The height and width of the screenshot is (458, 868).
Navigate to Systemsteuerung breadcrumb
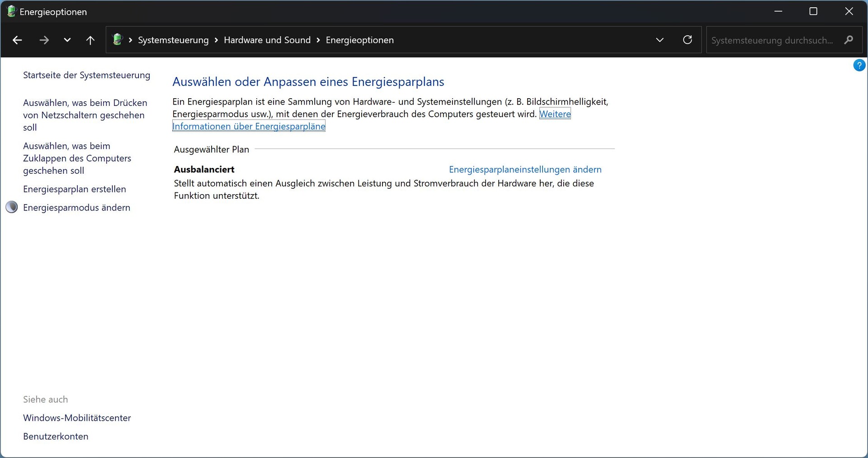pyautogui.click(x=173, y=40)
